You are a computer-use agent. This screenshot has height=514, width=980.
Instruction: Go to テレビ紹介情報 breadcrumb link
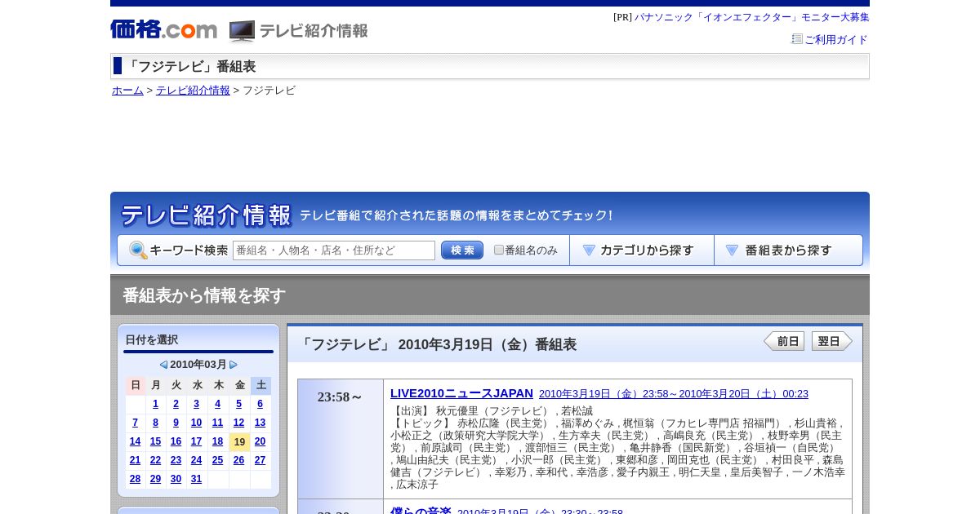(x=193, y=91)
